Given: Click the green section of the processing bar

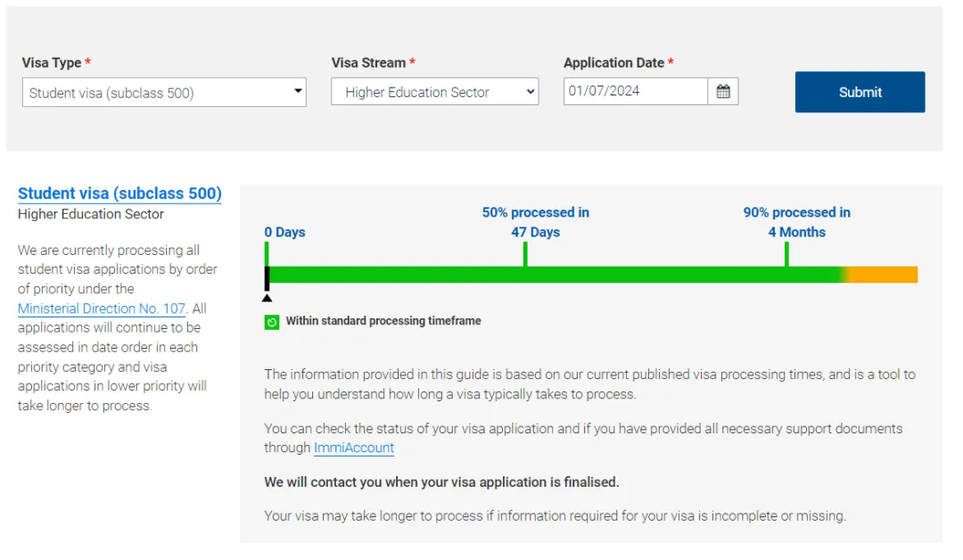Looking at the screenshot, I should coord(553,275).
